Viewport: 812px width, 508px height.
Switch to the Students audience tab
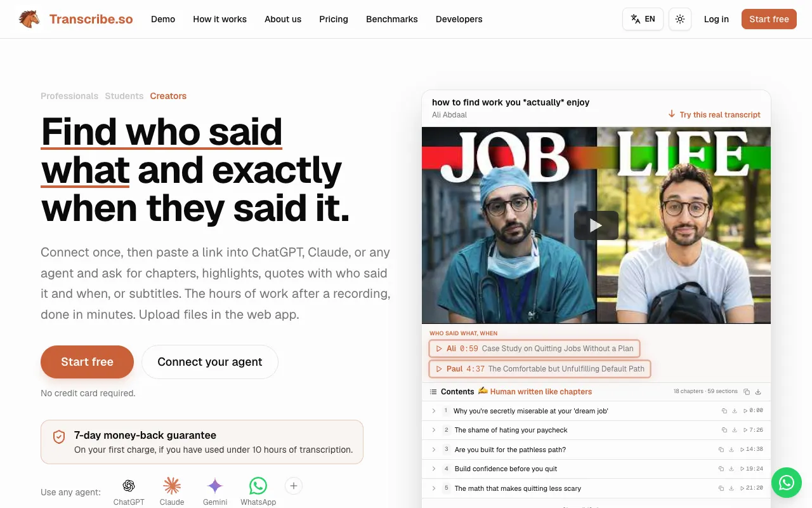coord(124,96)
